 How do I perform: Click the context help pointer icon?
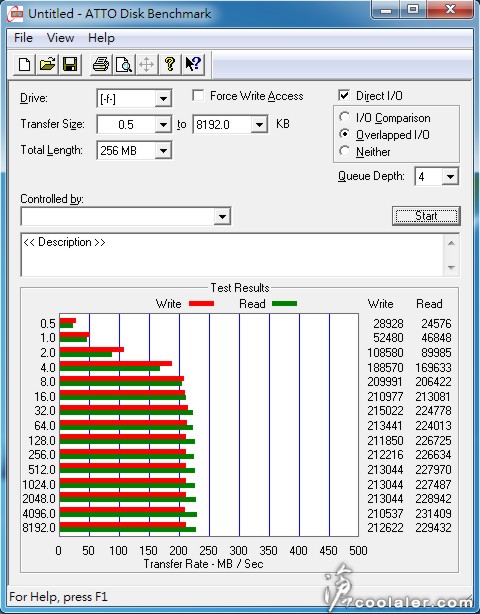193,64
